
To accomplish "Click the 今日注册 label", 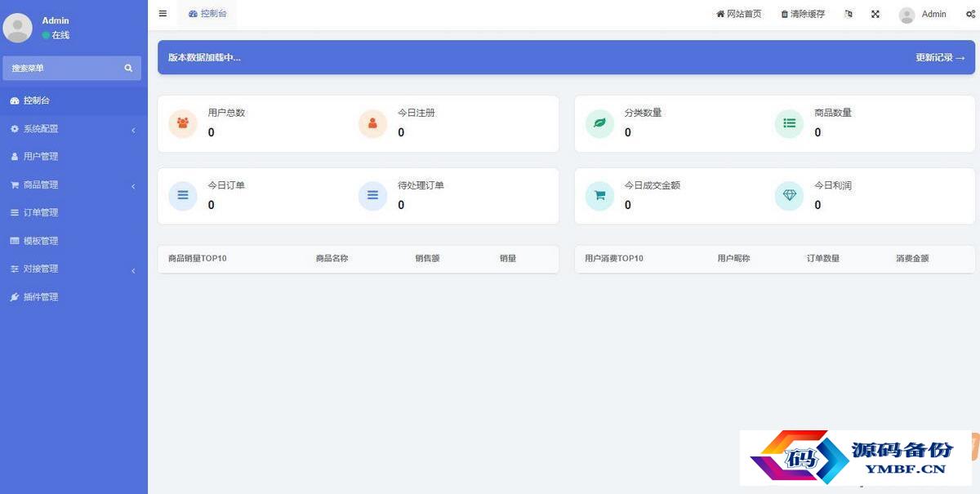I will (x=416, y=113).
